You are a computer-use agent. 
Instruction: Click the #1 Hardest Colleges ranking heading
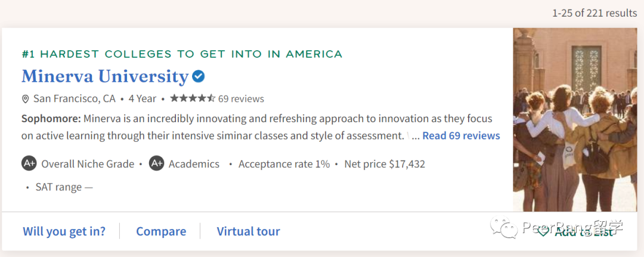[x=182, y=54]
